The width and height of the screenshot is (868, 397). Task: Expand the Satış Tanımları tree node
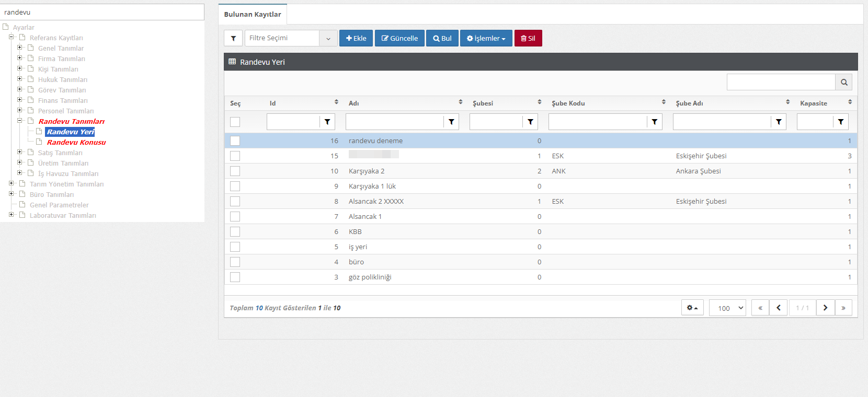pos(20,152)
